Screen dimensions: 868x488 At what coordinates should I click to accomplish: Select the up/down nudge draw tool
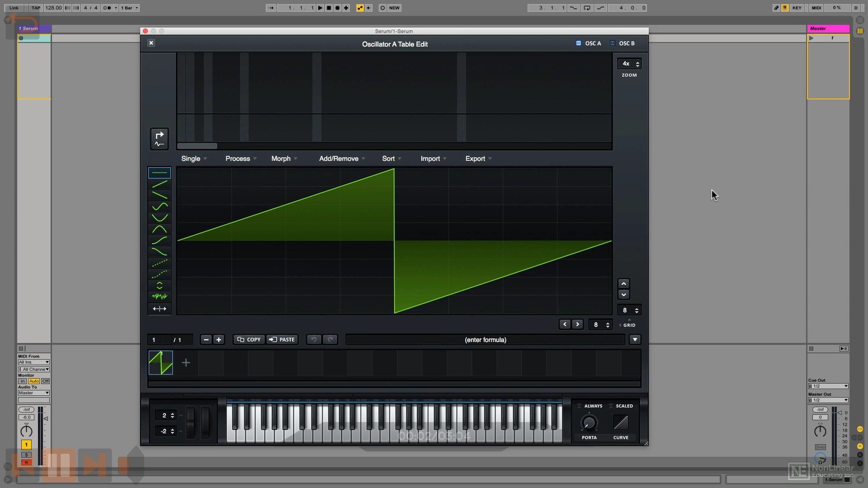(160, 286)
